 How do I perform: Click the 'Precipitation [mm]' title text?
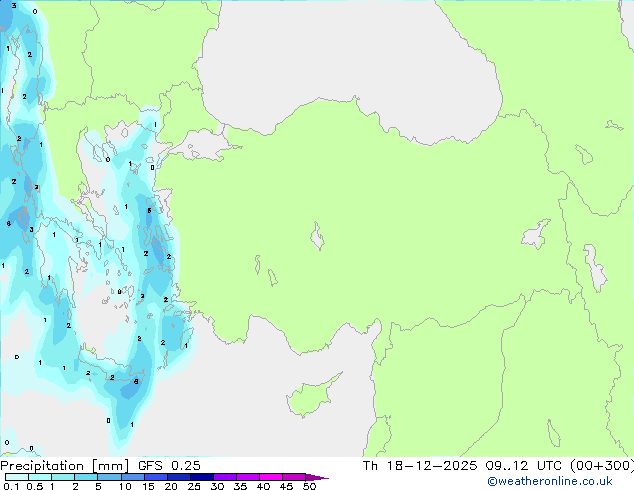tap(64, 466)
